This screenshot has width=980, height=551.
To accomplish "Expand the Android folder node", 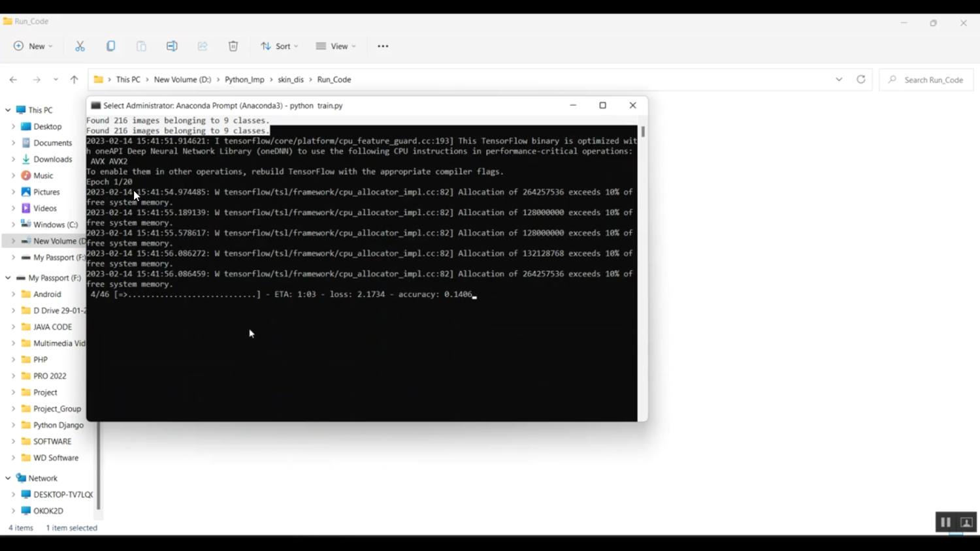I will pyautogui.click(x=13, y=294).
